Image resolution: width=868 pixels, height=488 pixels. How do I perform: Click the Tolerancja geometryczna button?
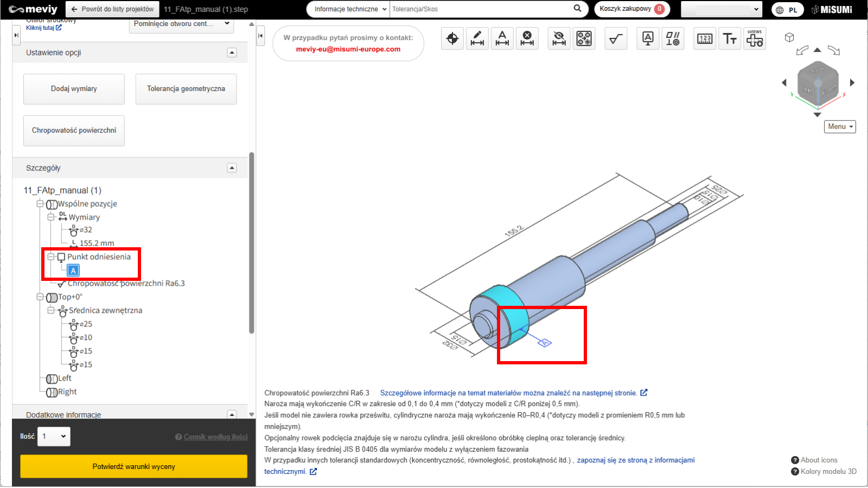pyautogui.click(x=186, y=89)
